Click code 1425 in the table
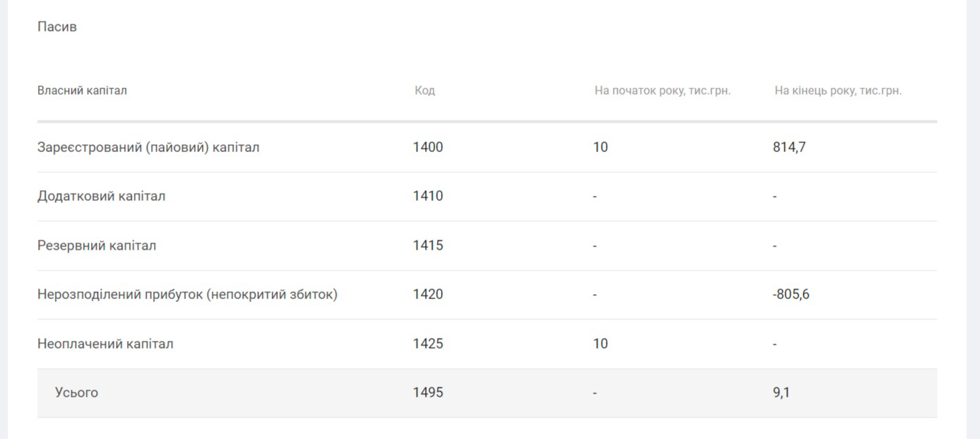The width and height of the screenshot is (980, 439). point(428,344)
